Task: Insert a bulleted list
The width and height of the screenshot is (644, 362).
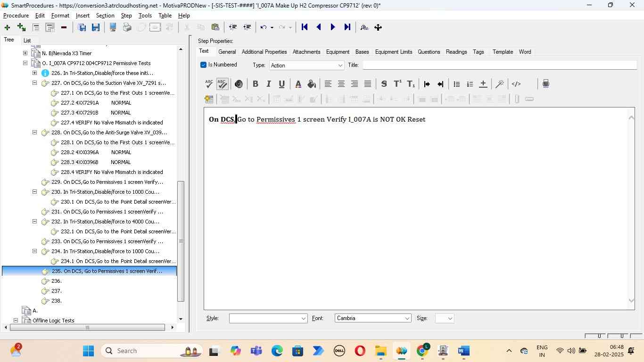Action: pyautogui.click(x=456, y=84)
